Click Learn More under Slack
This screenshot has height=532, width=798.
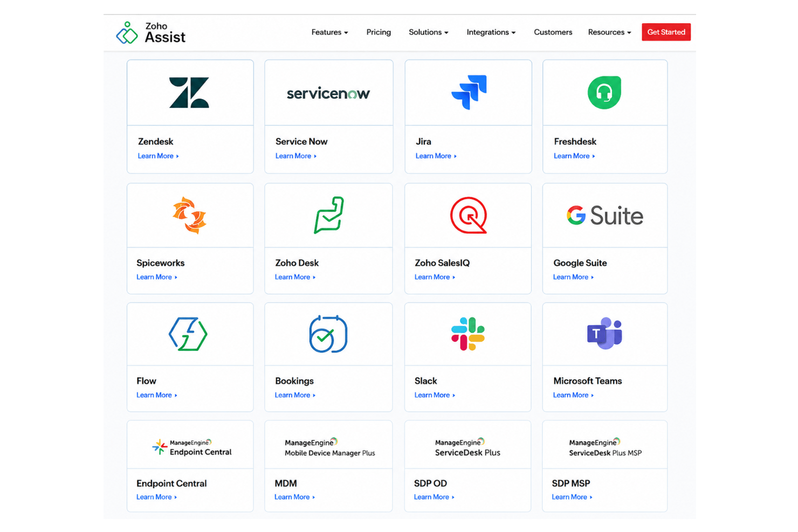[x=435, y=395]
